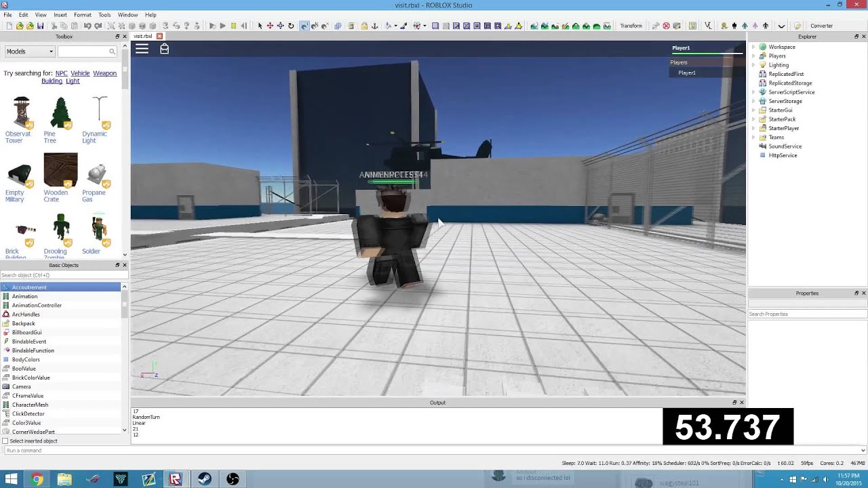Open the hamburger menu in game view

[142, 49]
